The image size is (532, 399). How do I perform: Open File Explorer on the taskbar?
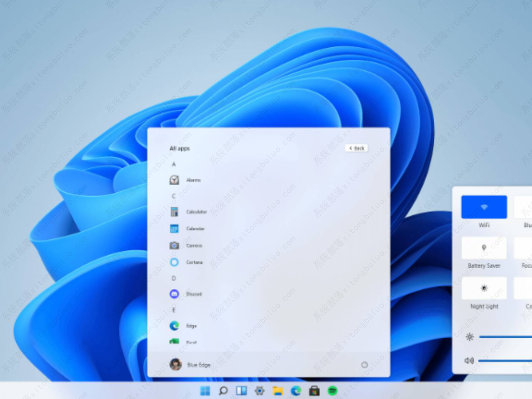pyautogui.click(x=278, y=391)
